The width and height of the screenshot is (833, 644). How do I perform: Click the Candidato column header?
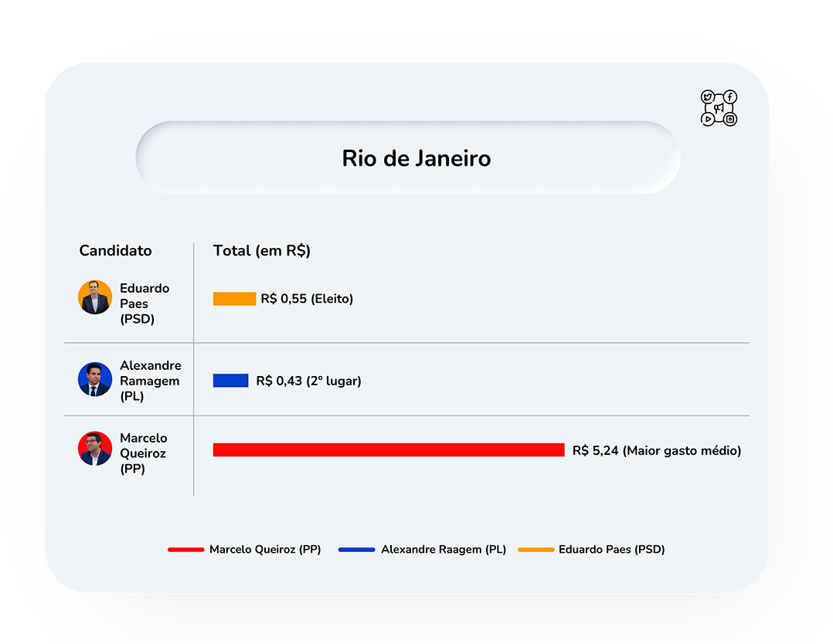pos(115,251)
